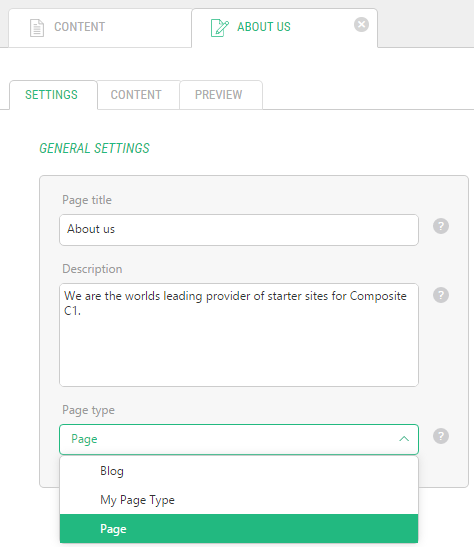Click the Page type field label
474x547 pixels.
tap(88, 410)
